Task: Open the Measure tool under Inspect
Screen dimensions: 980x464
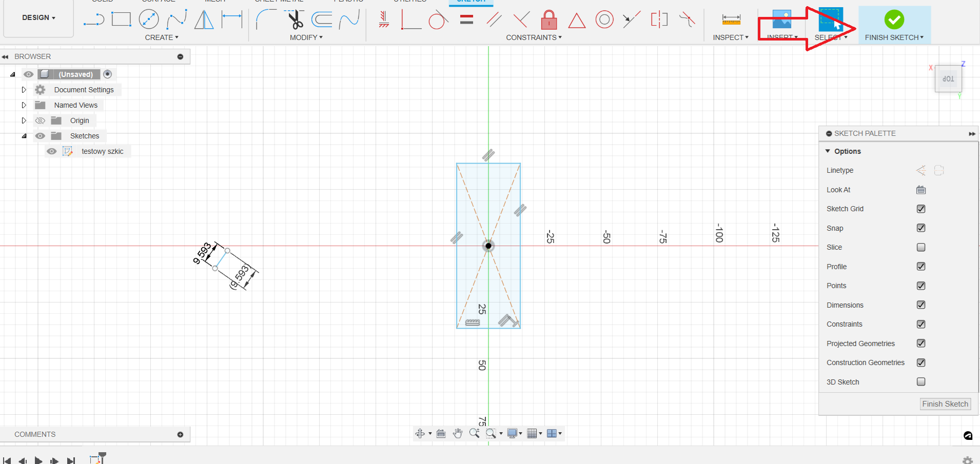Action: click(731, 20)
